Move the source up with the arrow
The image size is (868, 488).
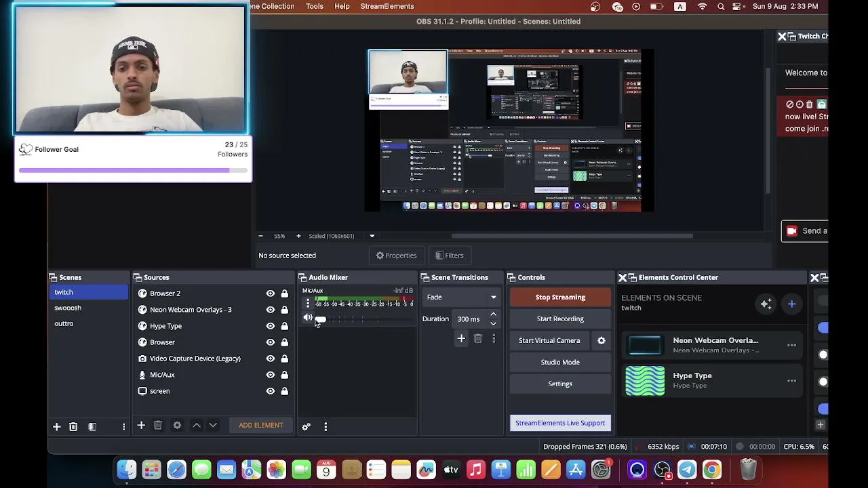tap(197, 425)
